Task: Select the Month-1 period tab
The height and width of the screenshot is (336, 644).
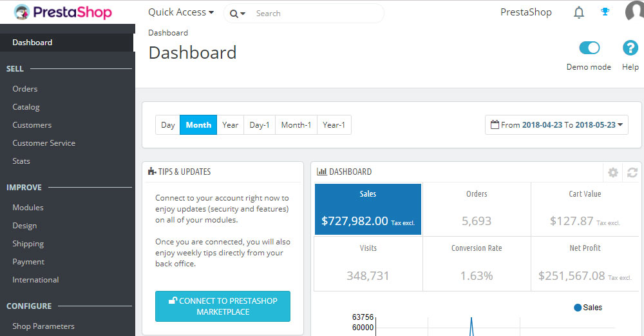Action: [296, 124]
